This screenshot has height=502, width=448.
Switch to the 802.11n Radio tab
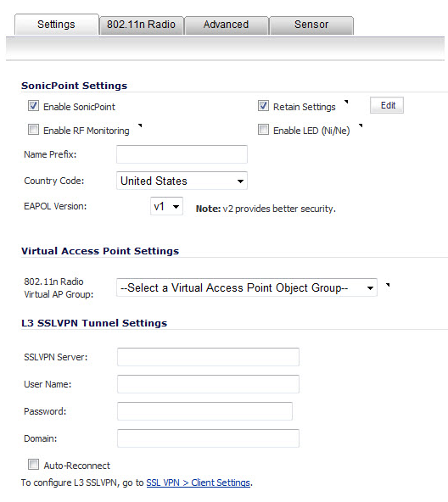click(142, 25)
